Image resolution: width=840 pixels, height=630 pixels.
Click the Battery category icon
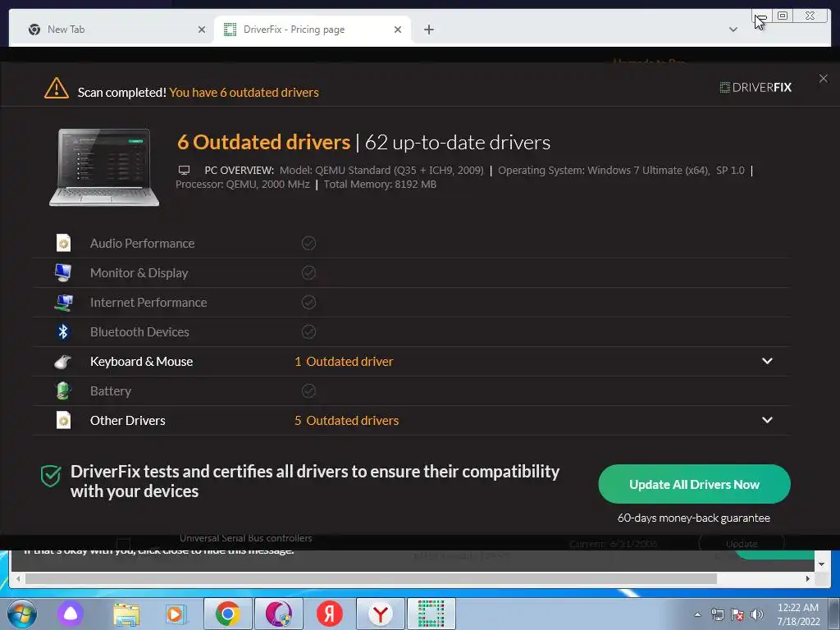point(63,391)
